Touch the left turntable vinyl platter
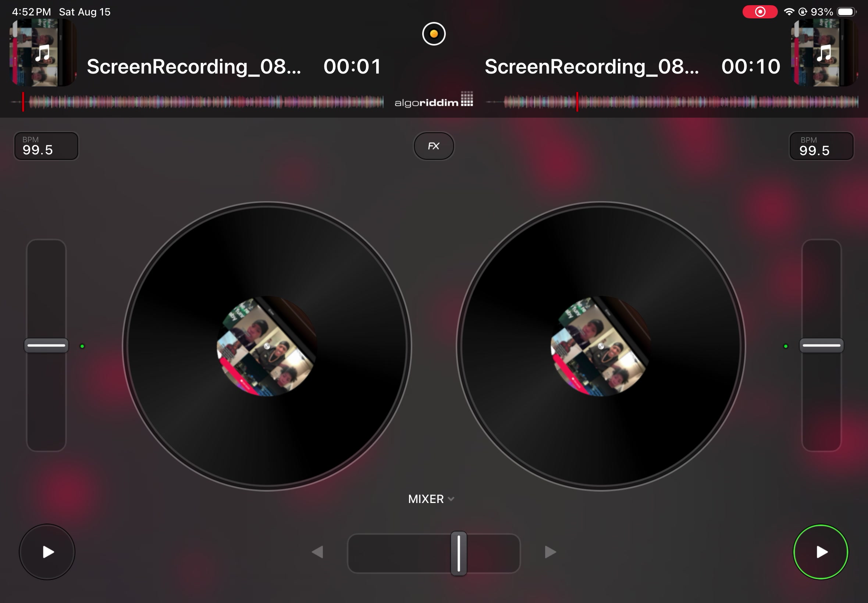 coord(267,346)
